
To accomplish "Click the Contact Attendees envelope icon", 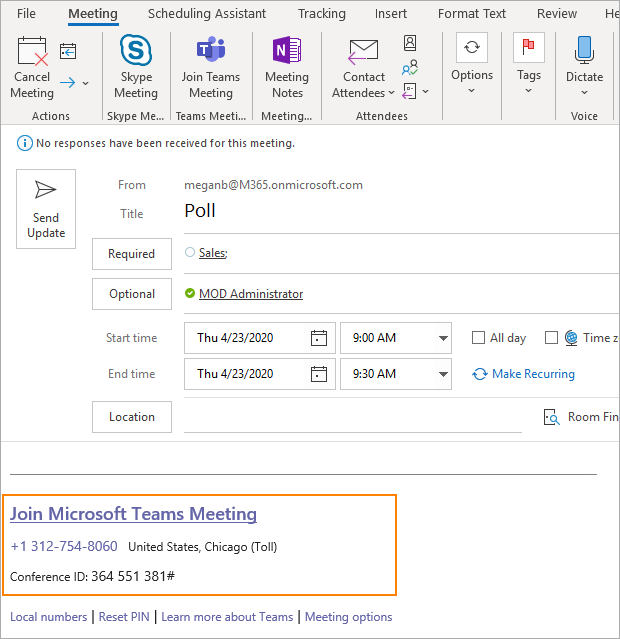I will point(363,52).
